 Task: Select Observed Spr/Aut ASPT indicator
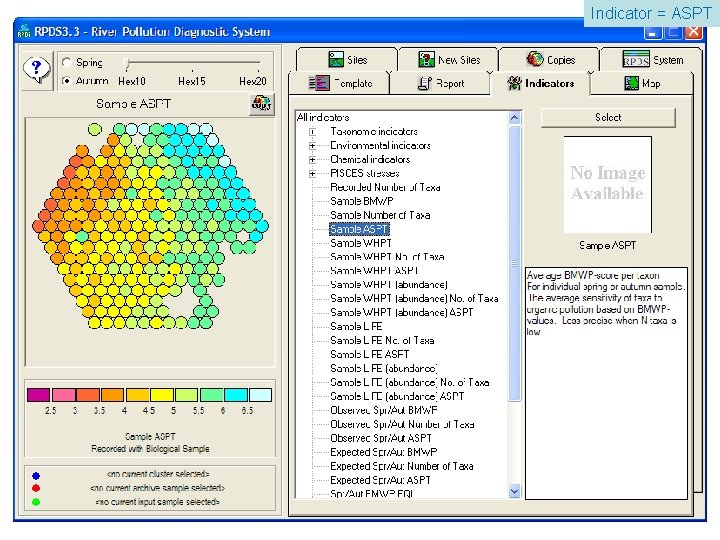click(381, 438)
